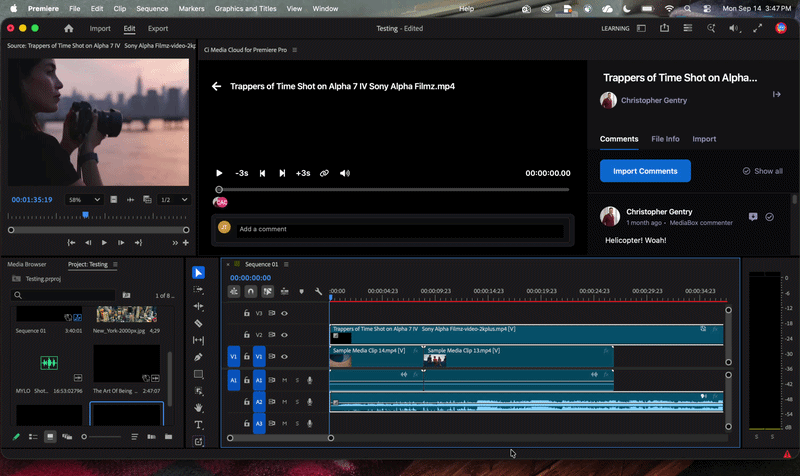The width and height of the screenshot is (800, 476).
Task: Reply to Christopher Gentry comment icon
Action: coord(753,217)
